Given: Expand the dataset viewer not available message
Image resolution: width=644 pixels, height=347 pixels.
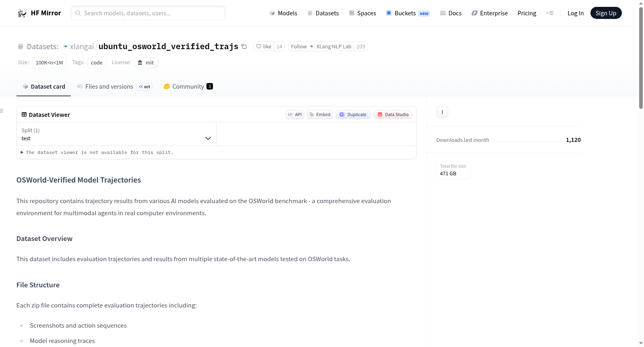Looking at the screenshot, I should click(97, 152).
